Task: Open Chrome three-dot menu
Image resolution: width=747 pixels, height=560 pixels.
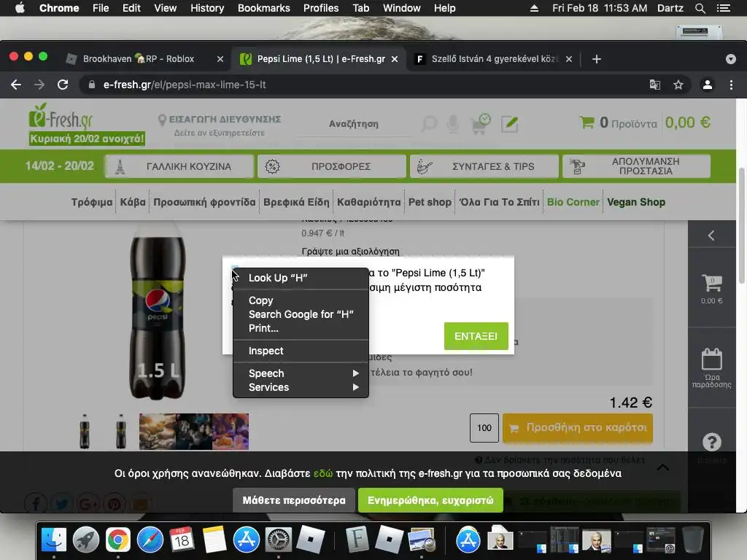Action: point(731,85)
